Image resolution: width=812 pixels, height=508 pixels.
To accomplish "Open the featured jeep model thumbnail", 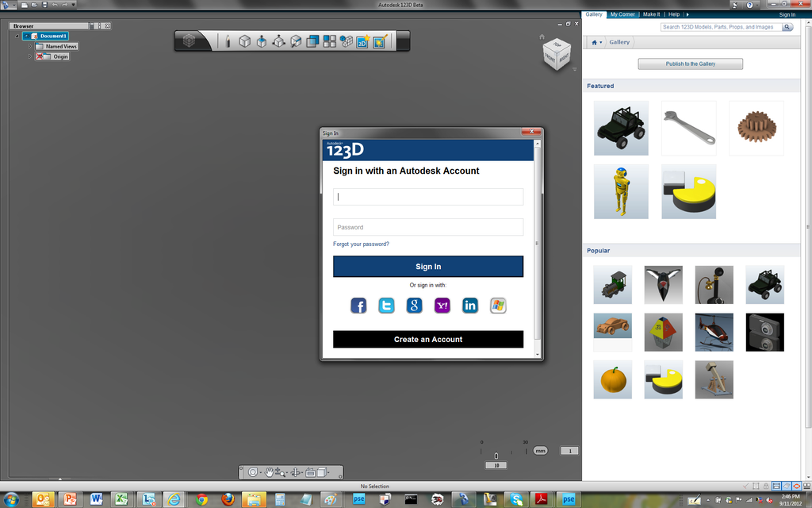I will pos(621,129).
